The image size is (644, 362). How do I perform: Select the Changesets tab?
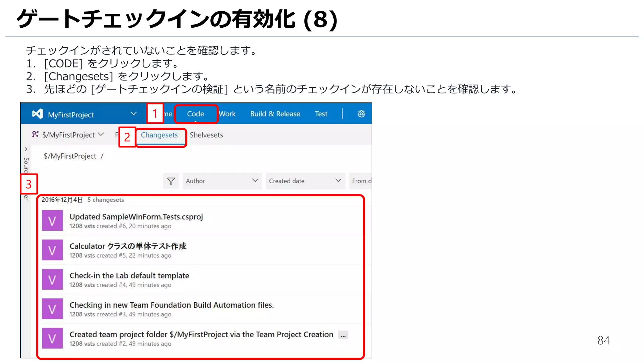(159, 135)
